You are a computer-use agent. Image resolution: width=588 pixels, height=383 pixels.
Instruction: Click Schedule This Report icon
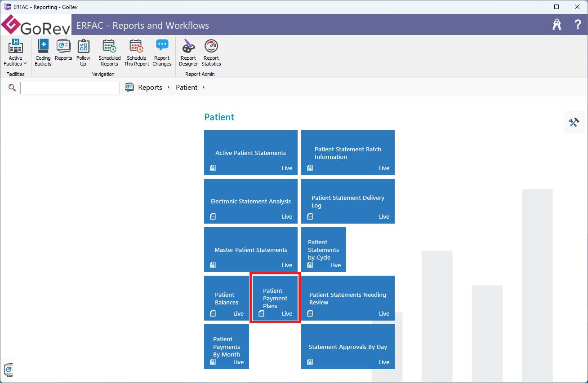(137, 53)
